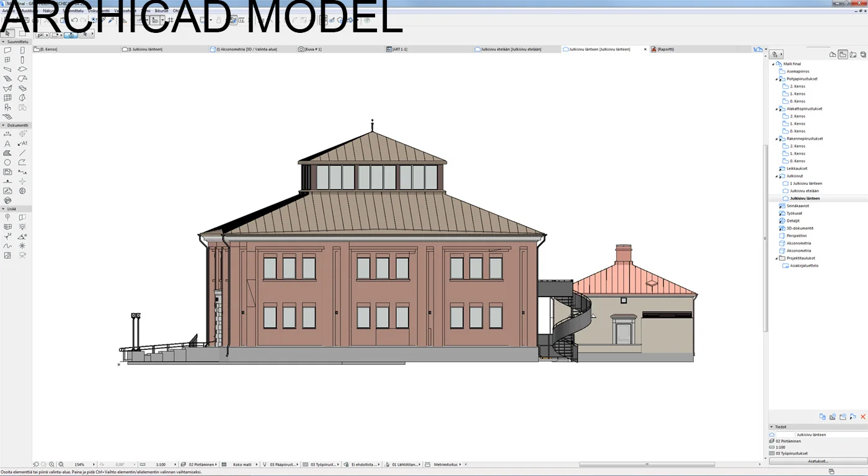Select the Roof tool in toolbox

tap(22, 78)
